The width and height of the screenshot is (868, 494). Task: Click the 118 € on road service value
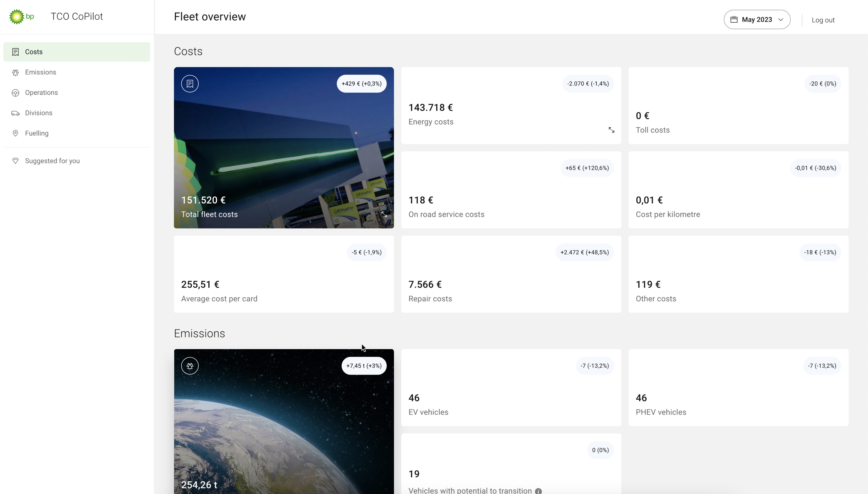[x=421, y=200]
